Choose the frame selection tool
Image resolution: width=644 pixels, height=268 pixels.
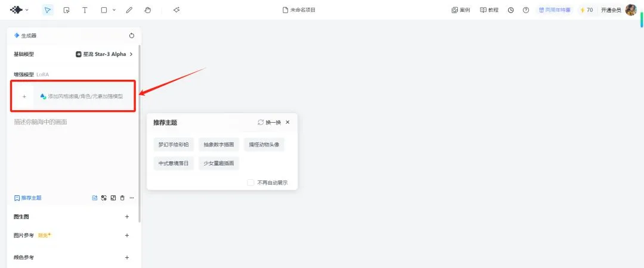pyautogui.click(x=67, y=10)
